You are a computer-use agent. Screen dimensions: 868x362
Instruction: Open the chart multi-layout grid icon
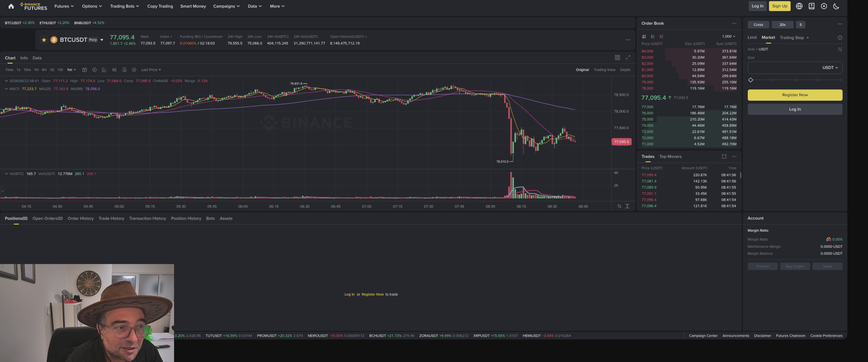617,58
